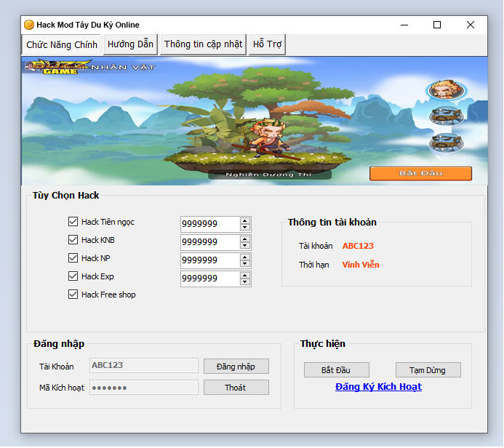Viewport: 504px width, 448px height.
Task: Uncheck the Hack NP checkbox
Action: pyautogui.click(x=73, y=258)
